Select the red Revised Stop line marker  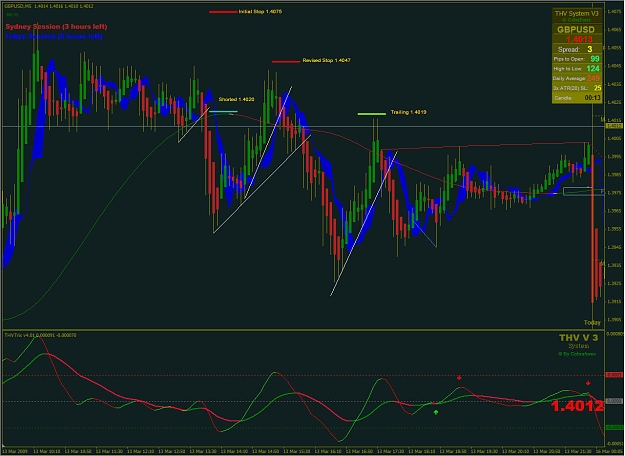(285, 61)
